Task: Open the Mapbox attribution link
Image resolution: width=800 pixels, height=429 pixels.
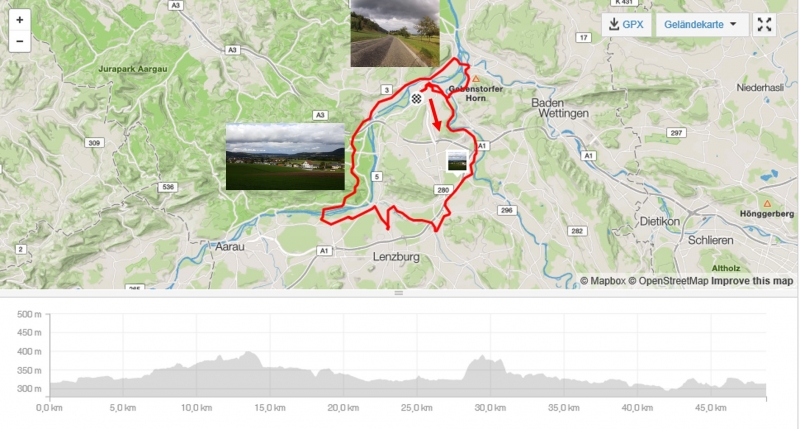Action: [603, 281]
